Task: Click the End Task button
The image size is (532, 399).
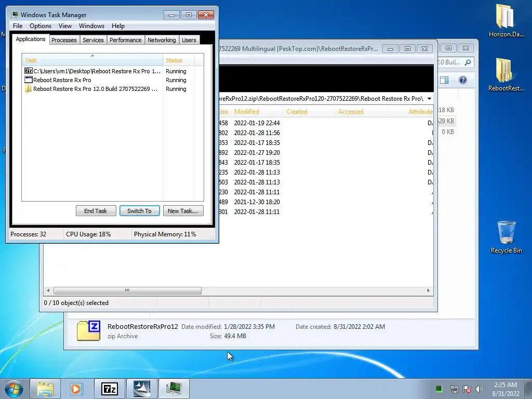Action: 96,211
